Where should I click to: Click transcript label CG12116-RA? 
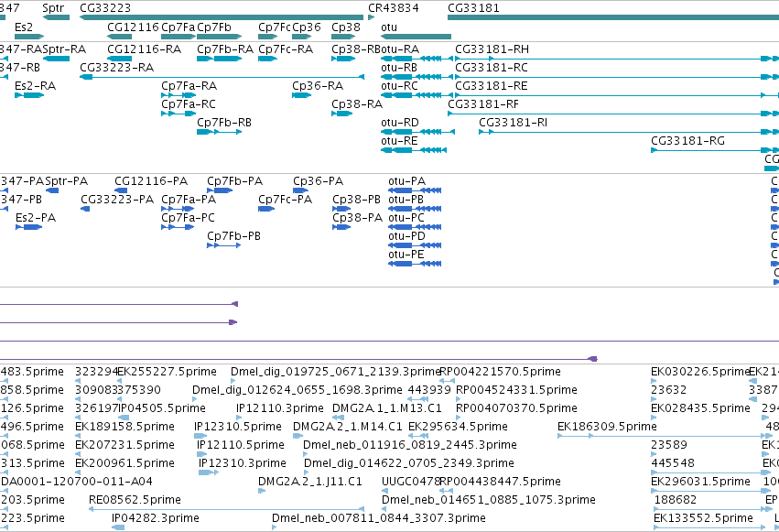144,49
